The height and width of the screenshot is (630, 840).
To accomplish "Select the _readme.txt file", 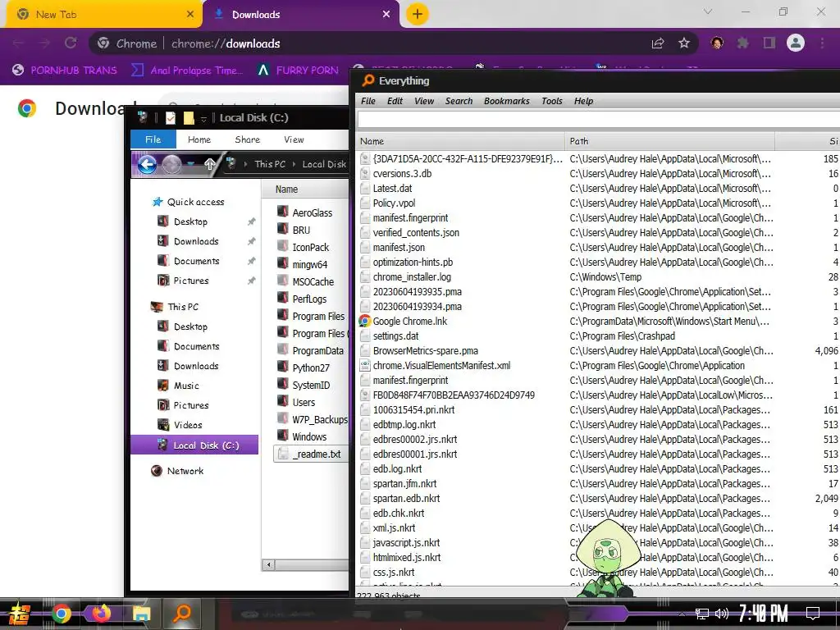I will click(x=310, y=454).
